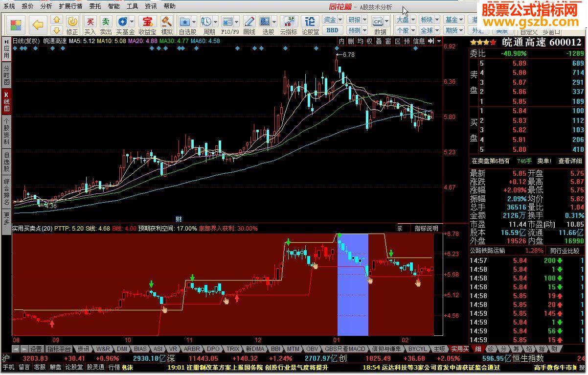The width and height of the screenshot is (588, 375).
Task: Open the 系统 menu
Action: (9, 6)
